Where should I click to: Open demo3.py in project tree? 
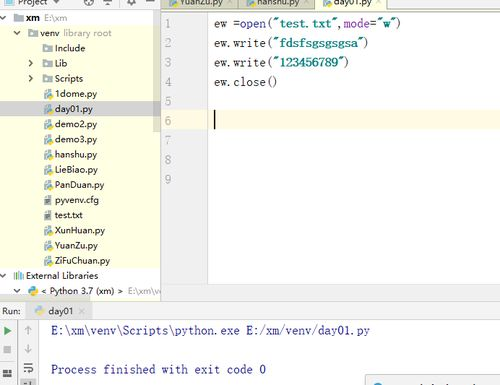[x=76, y=139]
